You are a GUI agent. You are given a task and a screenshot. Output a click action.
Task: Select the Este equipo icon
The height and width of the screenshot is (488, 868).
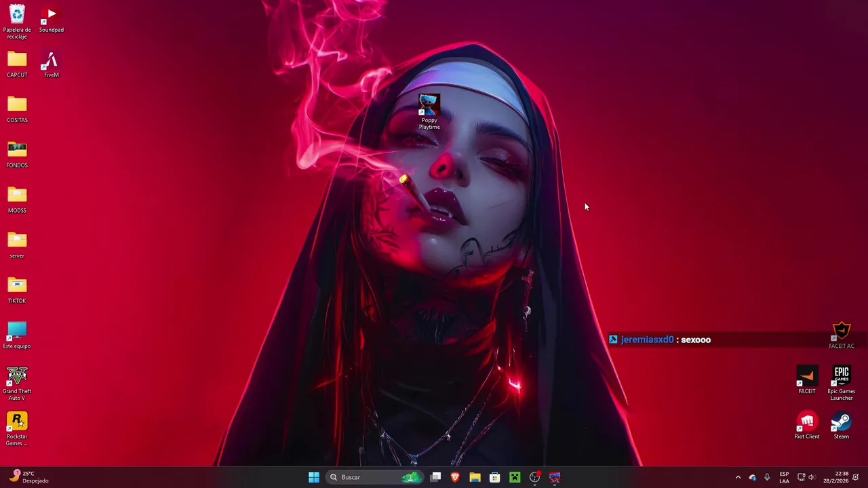pyautogui.click(x=17, y=335)
